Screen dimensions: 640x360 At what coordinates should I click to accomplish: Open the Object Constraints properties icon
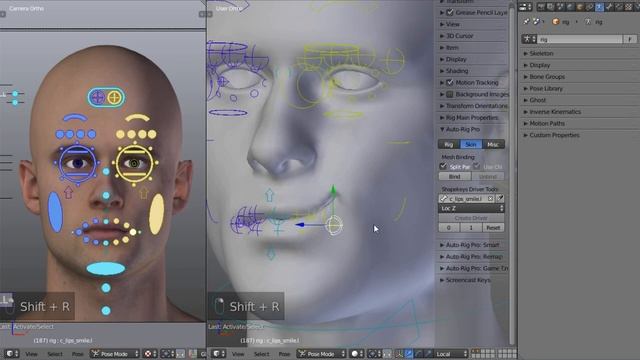click(x=589, y=7)
